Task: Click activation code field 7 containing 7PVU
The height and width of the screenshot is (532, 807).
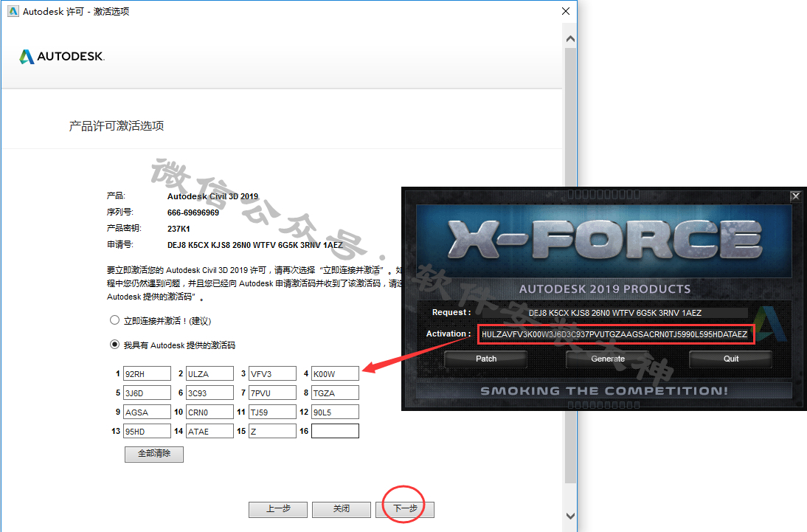Action: (273, 393)
